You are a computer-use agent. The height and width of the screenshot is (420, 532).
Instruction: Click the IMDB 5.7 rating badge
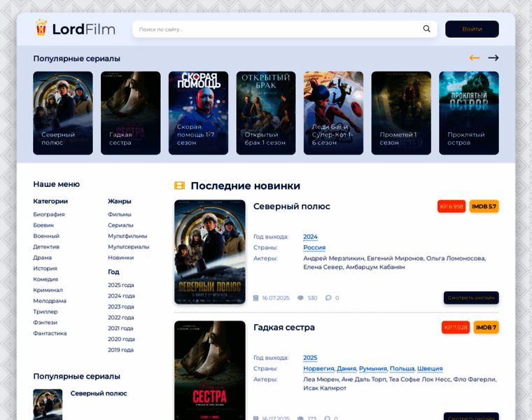point(484,206)
